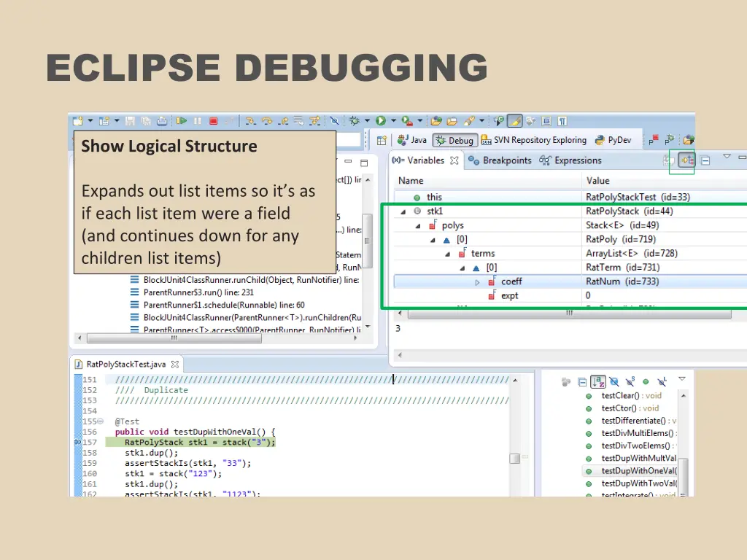Expand the coeff variable entry
Screen dimensions: 747x560
coord(477,282)
